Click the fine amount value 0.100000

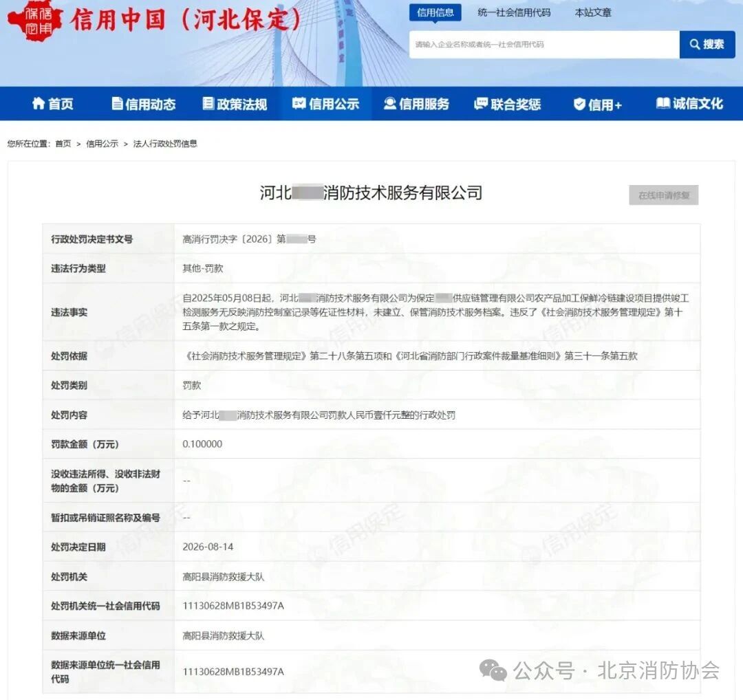pyautogui.click(x=202, y=444)
